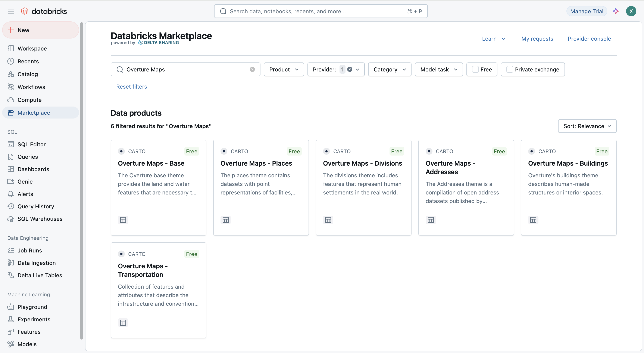The width and height of the screenshot is (644, 353).
Task: Click the Job Runs icon
Action: tap(10, 250)
